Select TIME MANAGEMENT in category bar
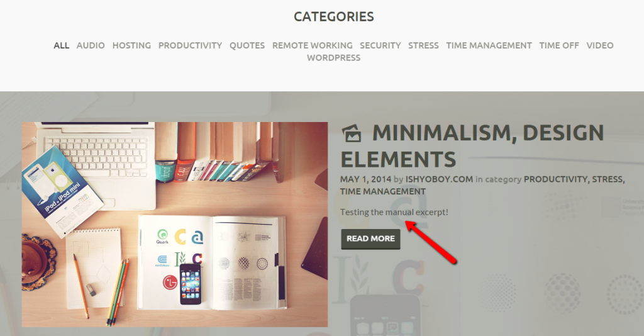644x336 pixels. coord(489,45)
